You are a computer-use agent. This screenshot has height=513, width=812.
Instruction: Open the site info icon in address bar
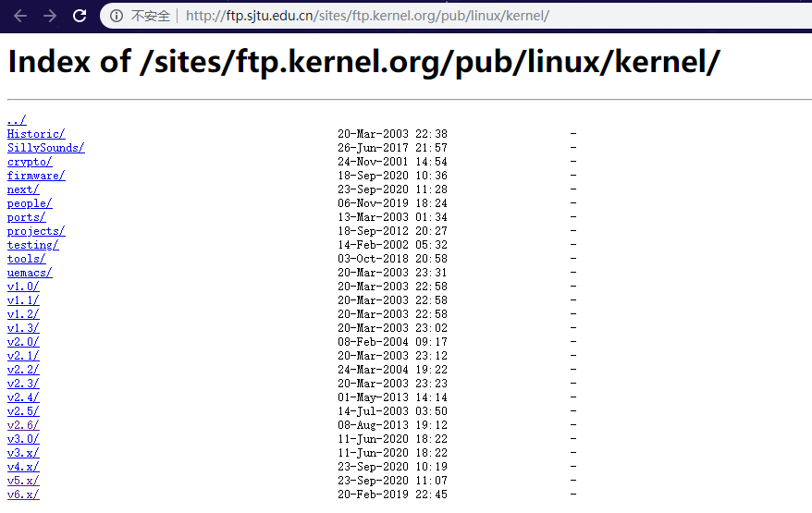(x=117, y=16)
